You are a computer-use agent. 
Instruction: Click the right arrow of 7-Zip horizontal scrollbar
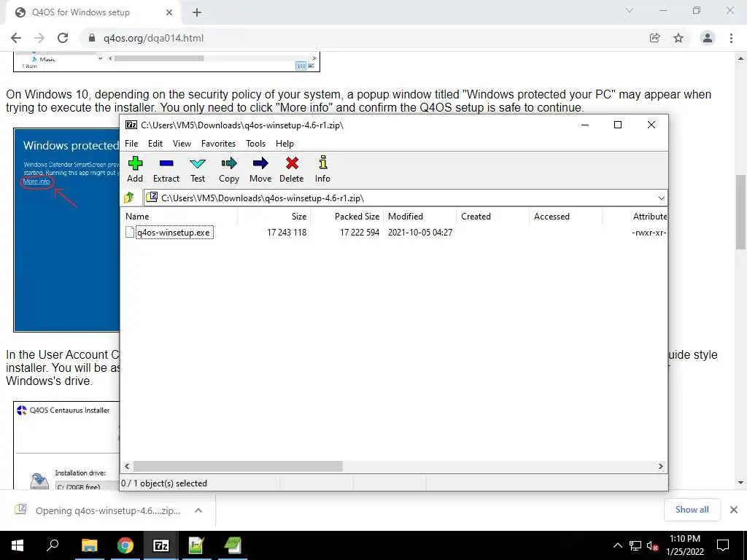point(660,466)
